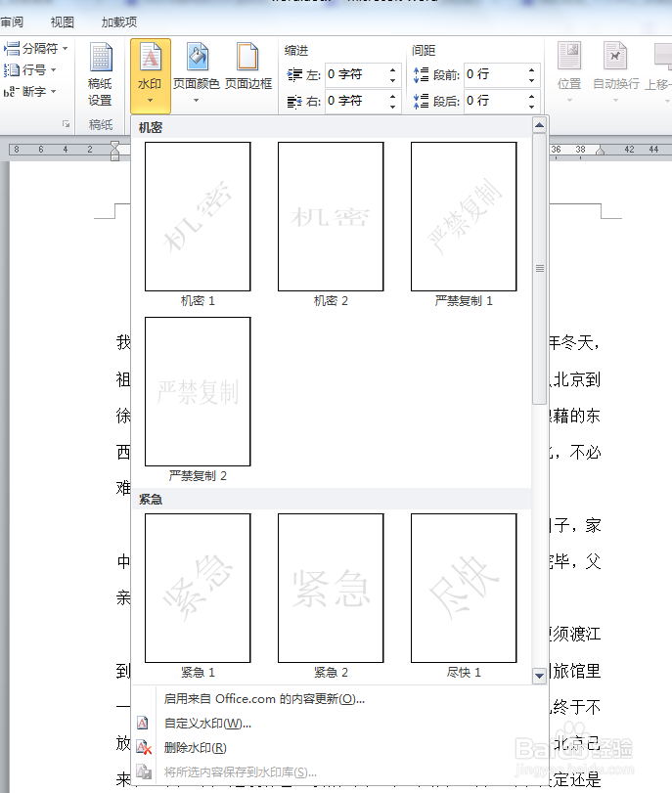This screenshot has width=672, height=793.
Task: Expand the 水印 dropdown arrow
Action: [150, 100]
